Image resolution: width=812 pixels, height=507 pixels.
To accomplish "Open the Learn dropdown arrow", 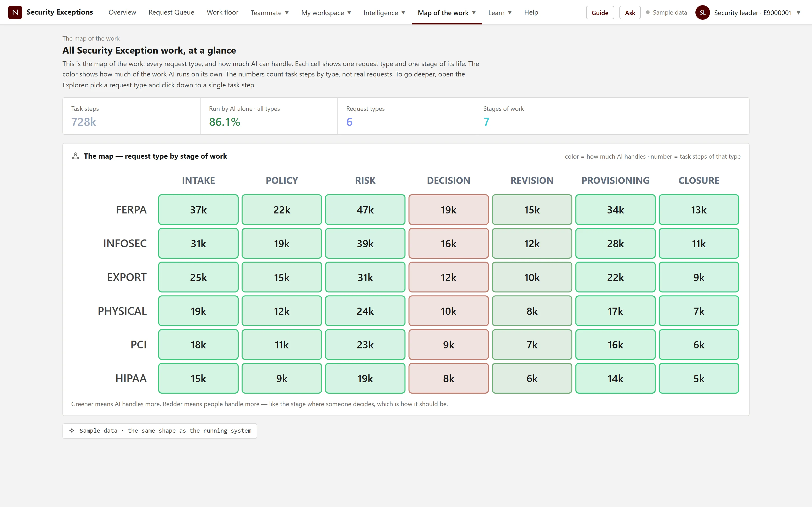I will click(510, 13).
